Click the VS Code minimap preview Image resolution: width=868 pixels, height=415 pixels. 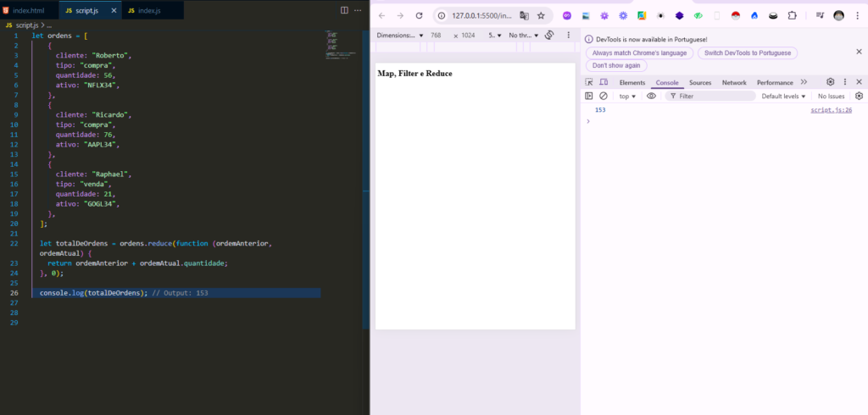(339, 44)
